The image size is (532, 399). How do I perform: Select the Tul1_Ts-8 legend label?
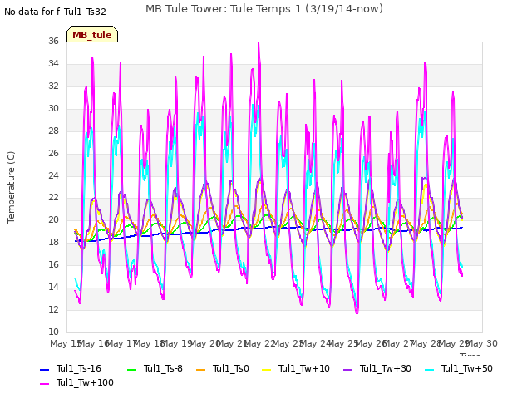163,368
